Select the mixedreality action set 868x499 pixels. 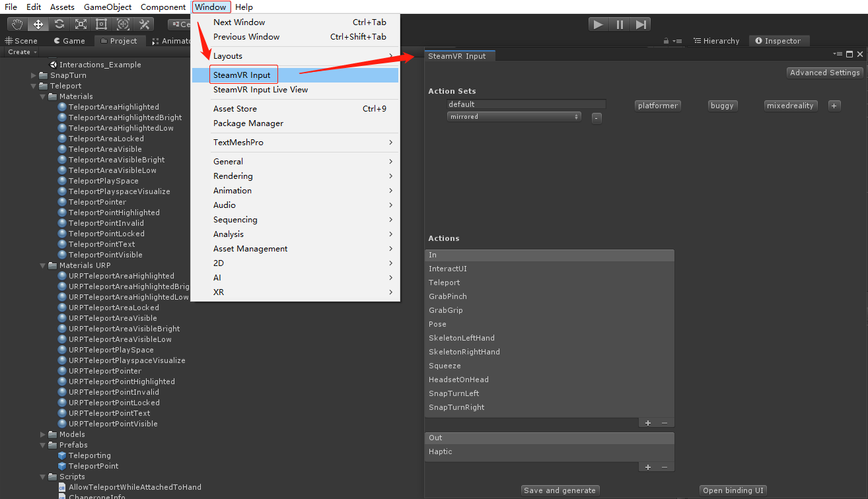790,106
